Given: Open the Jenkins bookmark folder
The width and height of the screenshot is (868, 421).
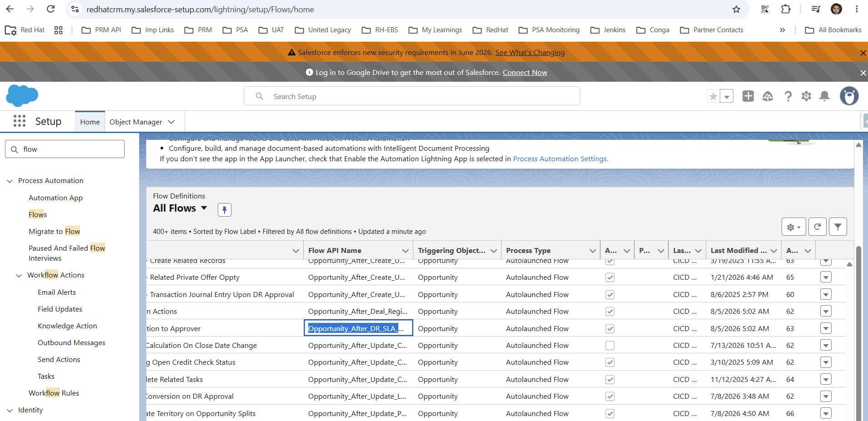Looking at the screenshot, I should (608, 30).
